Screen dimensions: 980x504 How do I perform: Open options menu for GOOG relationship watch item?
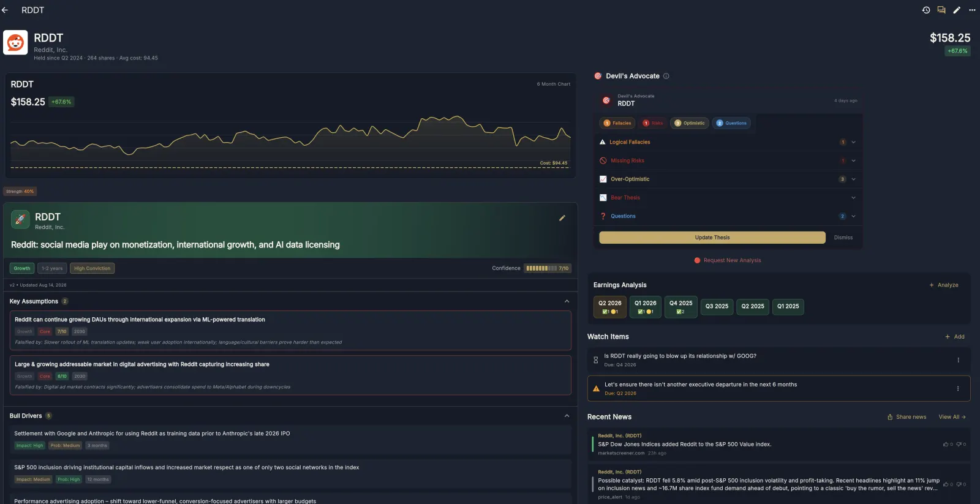[x=959, y=360]
